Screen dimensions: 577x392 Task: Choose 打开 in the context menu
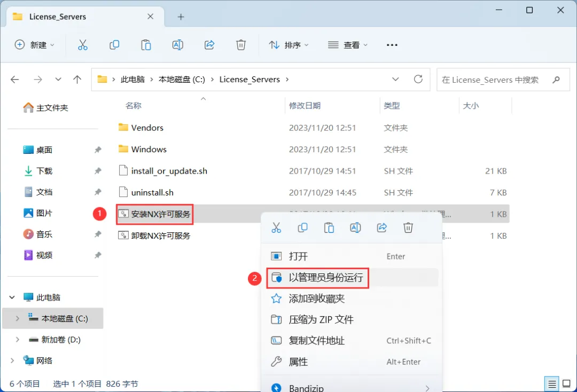[352, 256]
